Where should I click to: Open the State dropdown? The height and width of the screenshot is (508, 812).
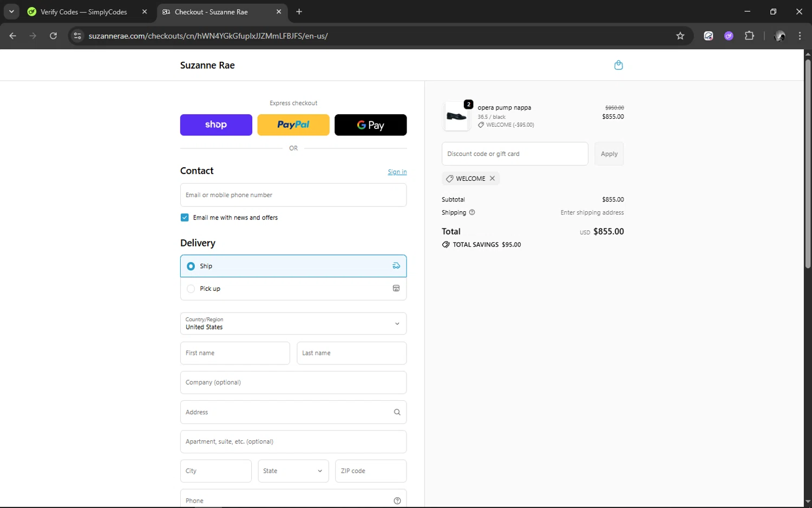click(x=293, y=471)
